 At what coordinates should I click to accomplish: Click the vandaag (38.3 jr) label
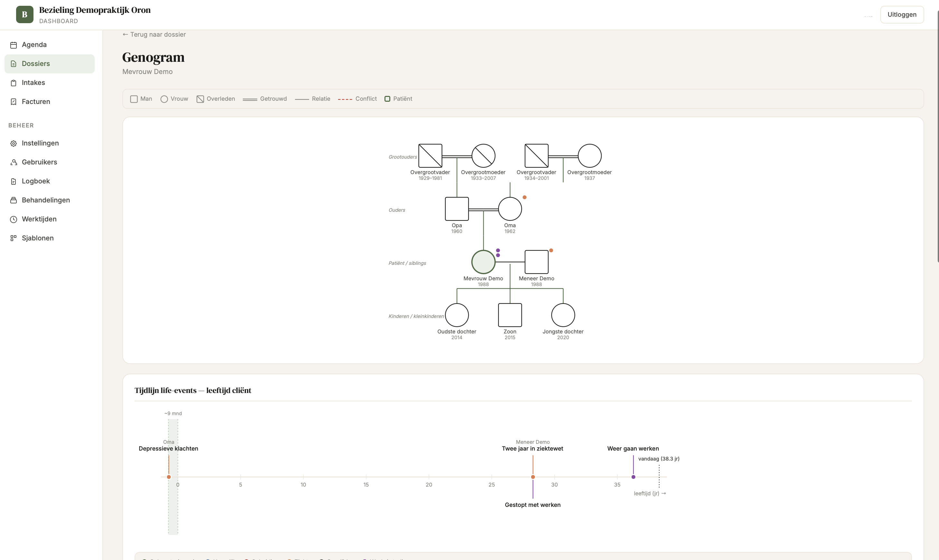click(659, 459)
